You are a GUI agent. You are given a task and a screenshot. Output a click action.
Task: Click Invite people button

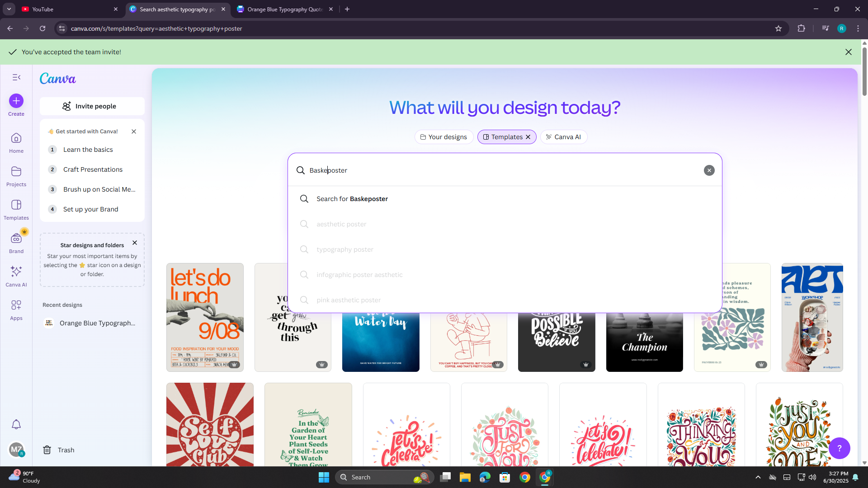92,106
